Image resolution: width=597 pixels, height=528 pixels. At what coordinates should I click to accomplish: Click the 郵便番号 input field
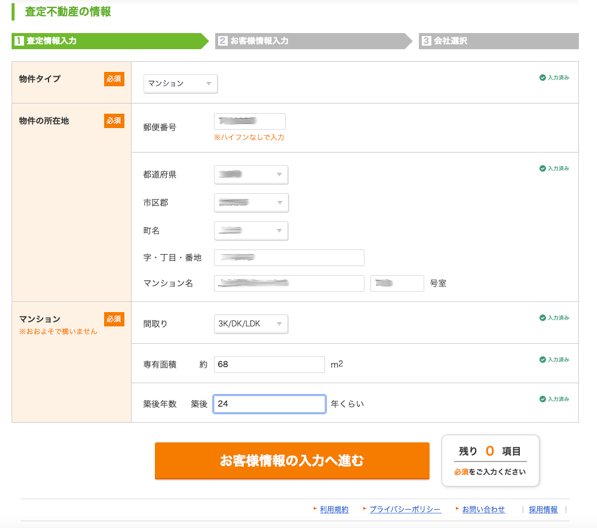[250, 121]
